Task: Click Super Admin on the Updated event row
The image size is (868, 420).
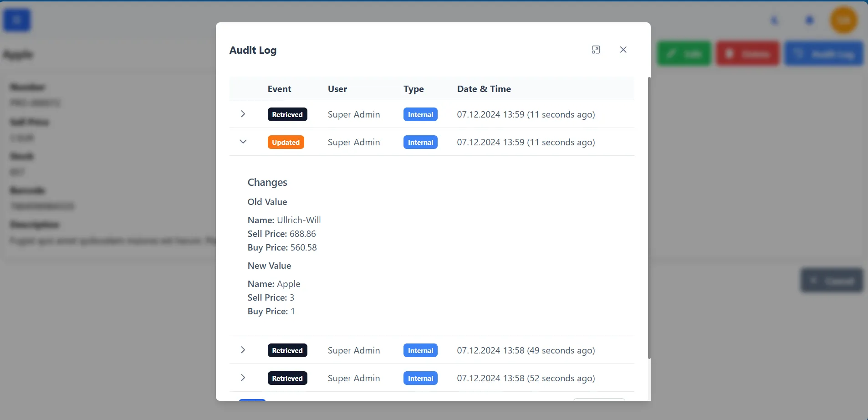Action: 353,142
